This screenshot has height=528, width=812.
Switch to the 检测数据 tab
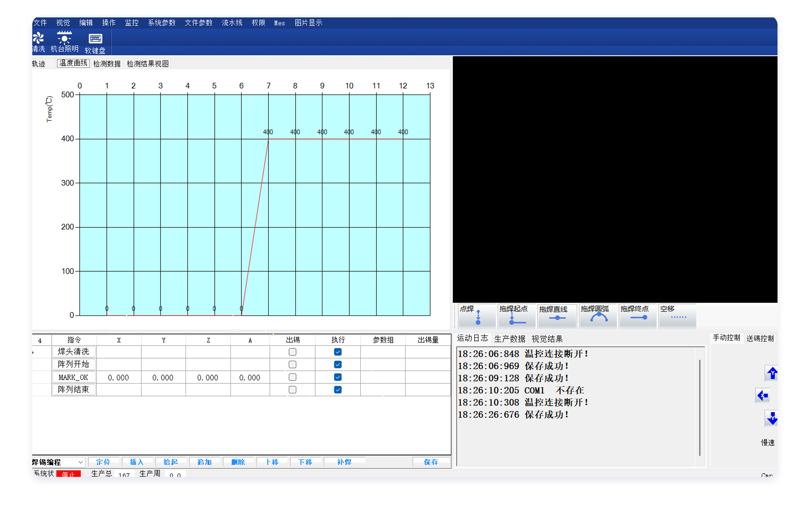pyautogui.click(x=107, y=64)
